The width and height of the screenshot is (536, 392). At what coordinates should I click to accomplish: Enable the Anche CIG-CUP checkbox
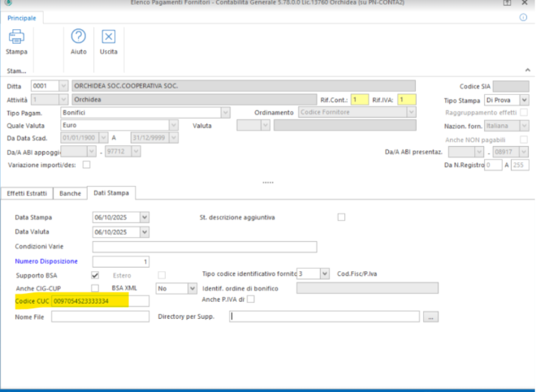96,287
